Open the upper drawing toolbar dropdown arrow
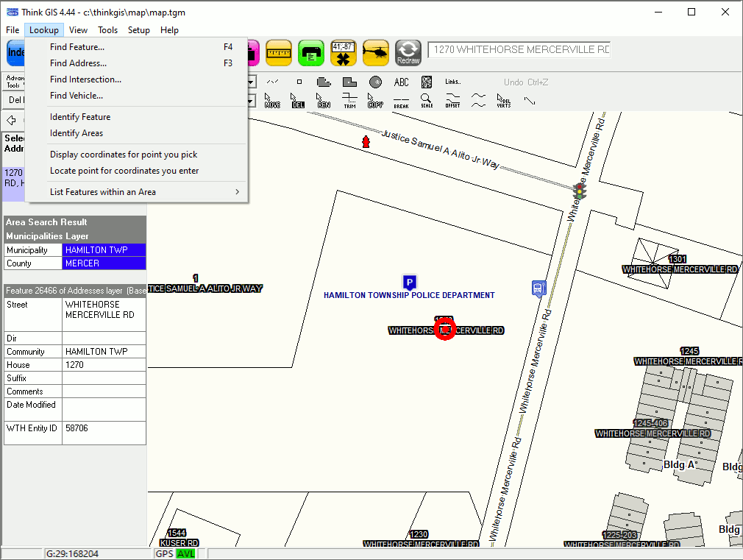The height and width of the screenshot is (560, 743). (252, 82)
